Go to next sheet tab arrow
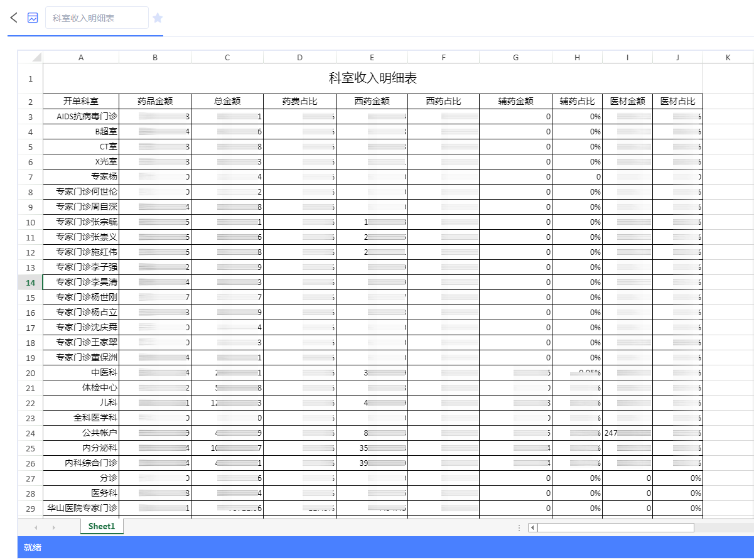Screen dimensions: 754x560 point(53,527)
